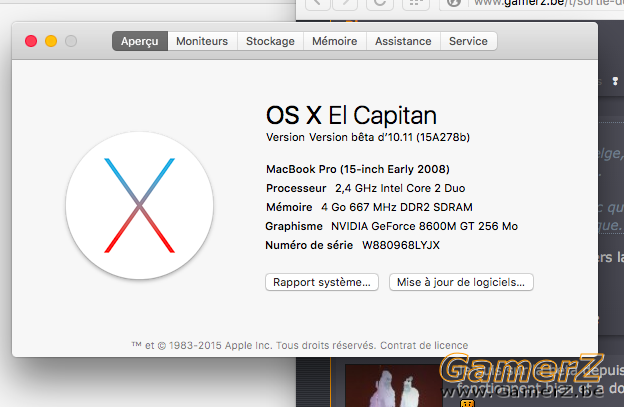Click NVIDIA GeForce 8600M GT 256 Mo value
This screenshot has height=407, width=624.
[x=424, y=226]
